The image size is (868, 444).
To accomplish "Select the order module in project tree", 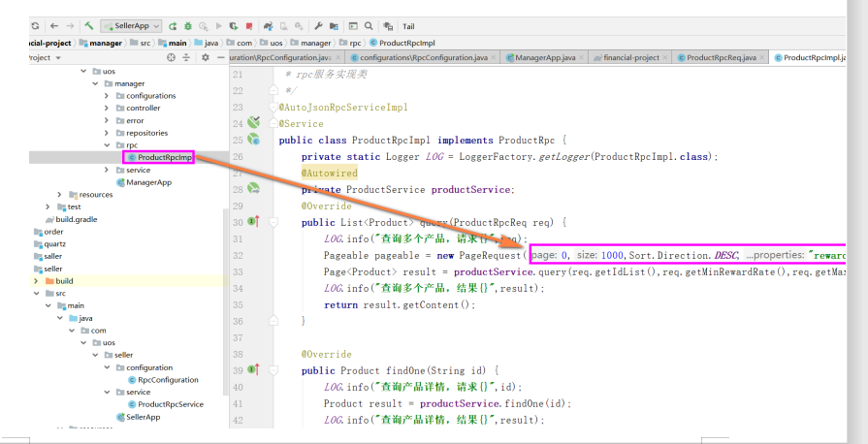I will tap(48, 232).
